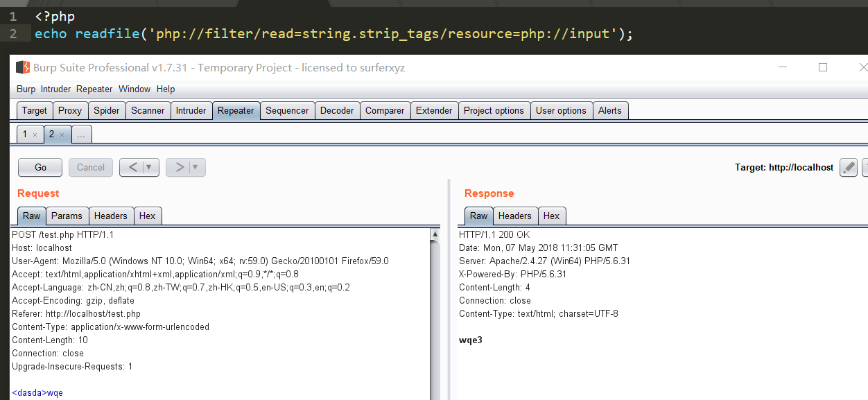Image resolution: width=868 pixels, height=400 pixels.
Task: Open the Help menu
Action: (166, 89)
